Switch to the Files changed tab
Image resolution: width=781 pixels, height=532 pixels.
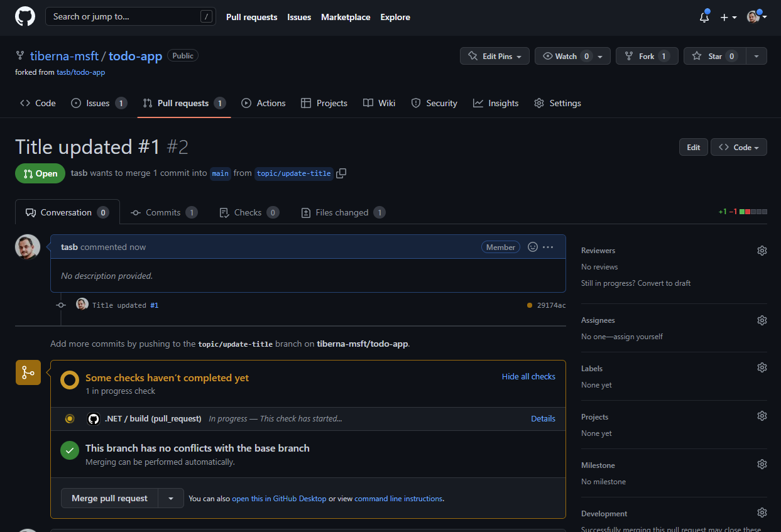coord(342,213)
